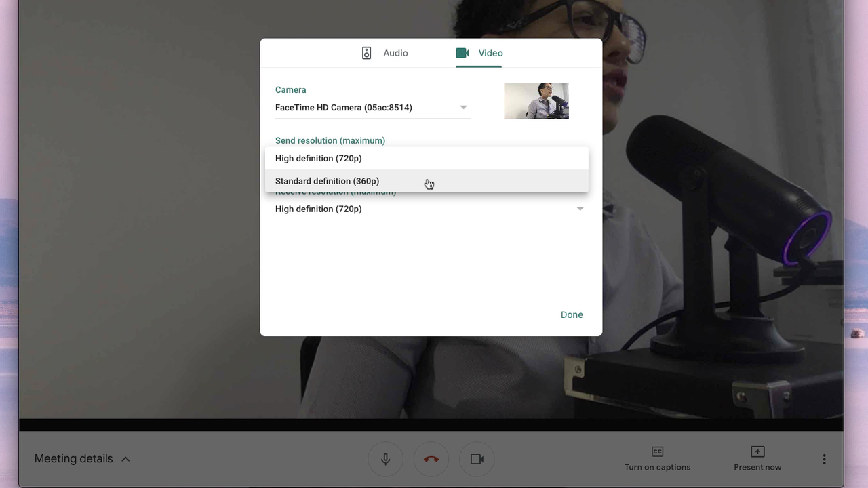Image resolution: width=868 pixels, height=488 pixels.
Task: Open the Camera device dropdown
Action: 372,108
